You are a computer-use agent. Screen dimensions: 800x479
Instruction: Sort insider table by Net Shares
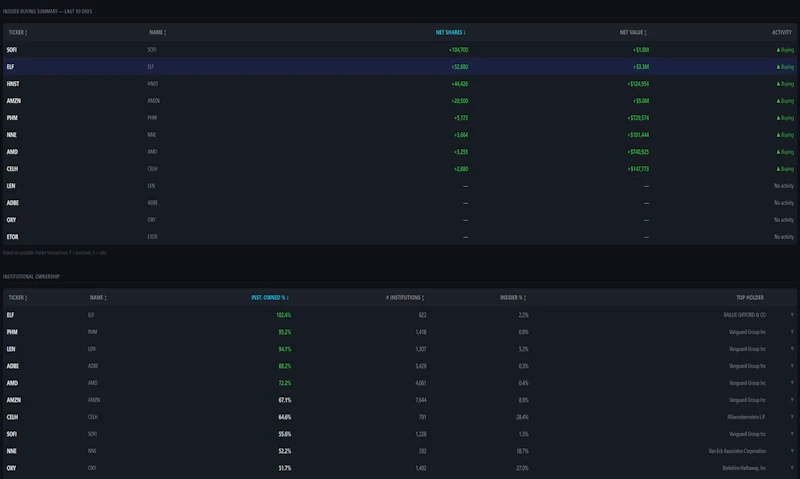451,32
